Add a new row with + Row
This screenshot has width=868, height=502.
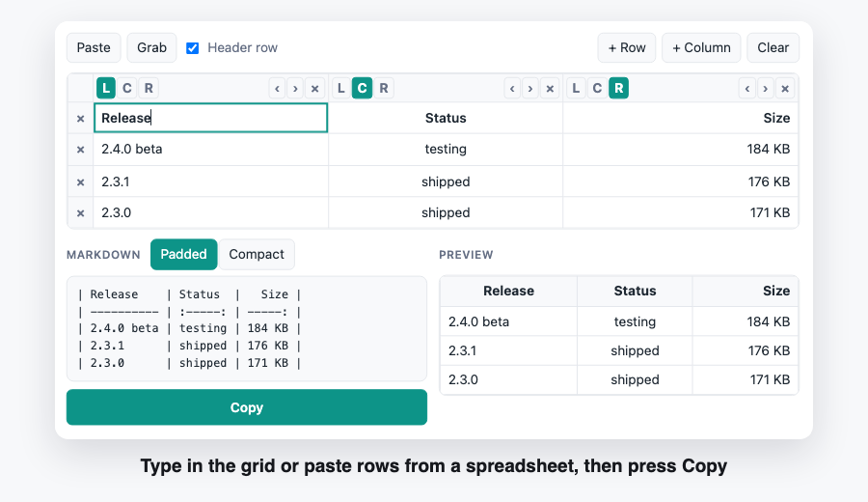point(627,47)
